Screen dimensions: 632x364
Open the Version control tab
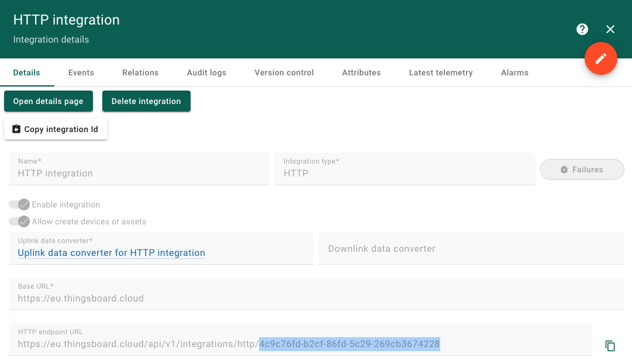284,72
